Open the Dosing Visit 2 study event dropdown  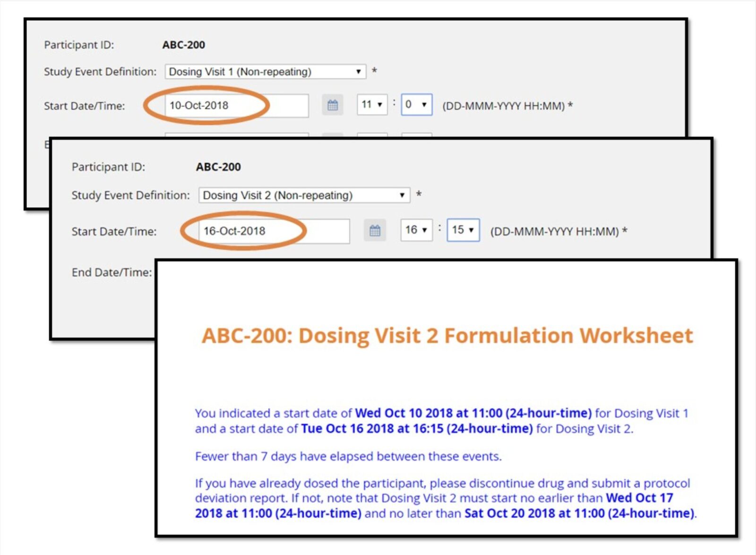[304, 195]
